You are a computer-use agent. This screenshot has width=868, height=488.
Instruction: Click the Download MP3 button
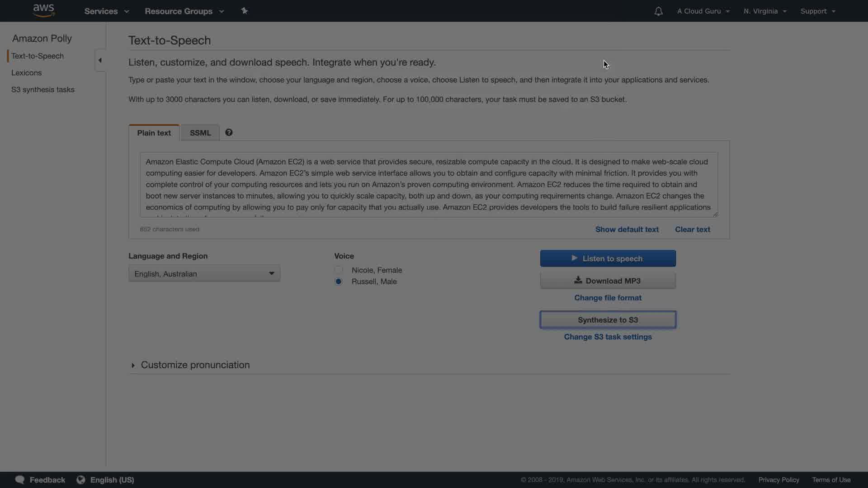point(608,281)
